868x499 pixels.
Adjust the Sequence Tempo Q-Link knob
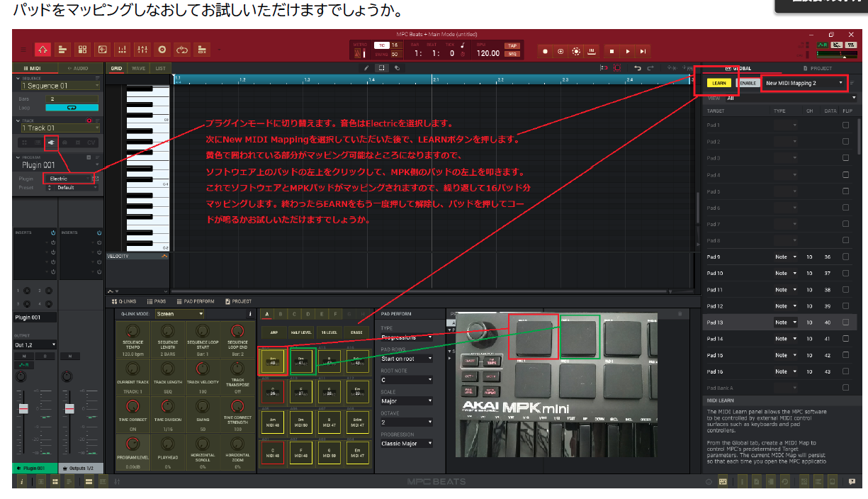[132, 331]
